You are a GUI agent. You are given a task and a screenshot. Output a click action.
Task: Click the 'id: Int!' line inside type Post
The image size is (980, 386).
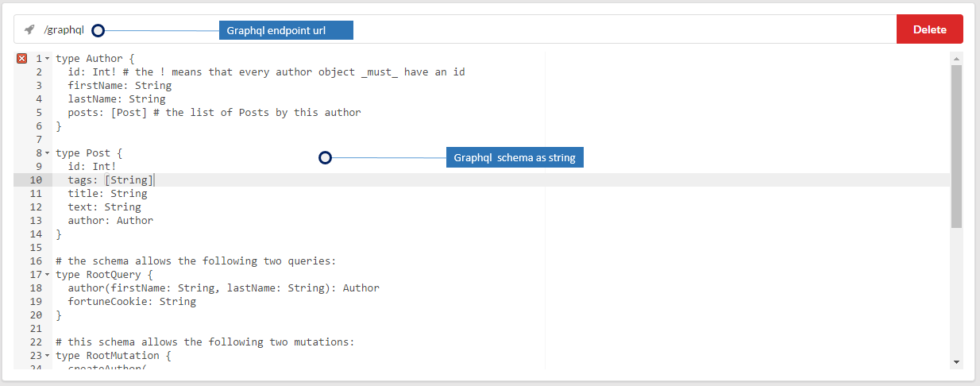92,167
